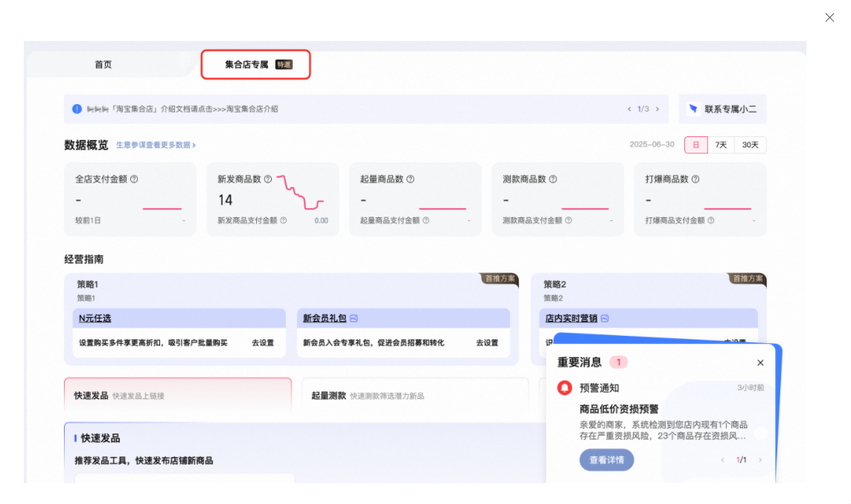851x504 pixels.
Task: Click 去设置 for 新会员礼包
Action: 487,343
